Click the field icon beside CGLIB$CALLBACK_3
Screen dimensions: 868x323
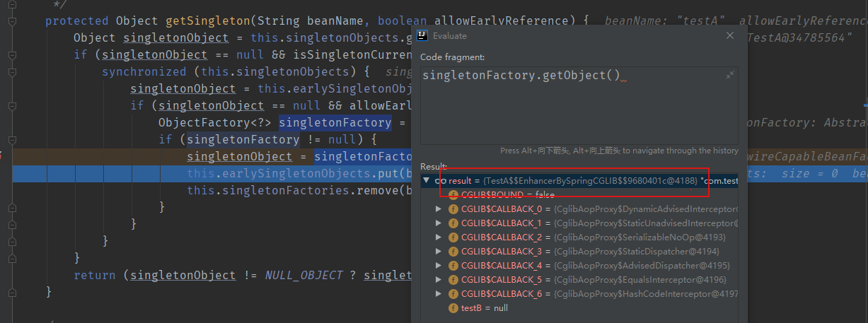tap(453, 252)
